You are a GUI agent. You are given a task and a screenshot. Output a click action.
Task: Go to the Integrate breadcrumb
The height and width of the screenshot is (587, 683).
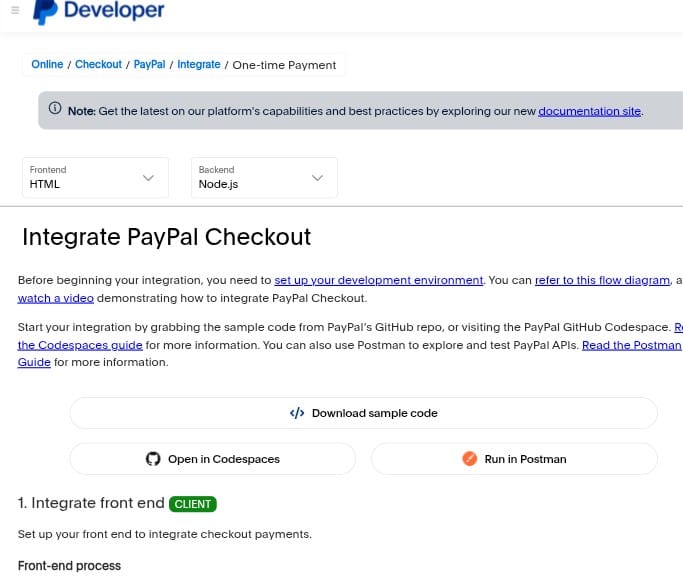[199, 64]
